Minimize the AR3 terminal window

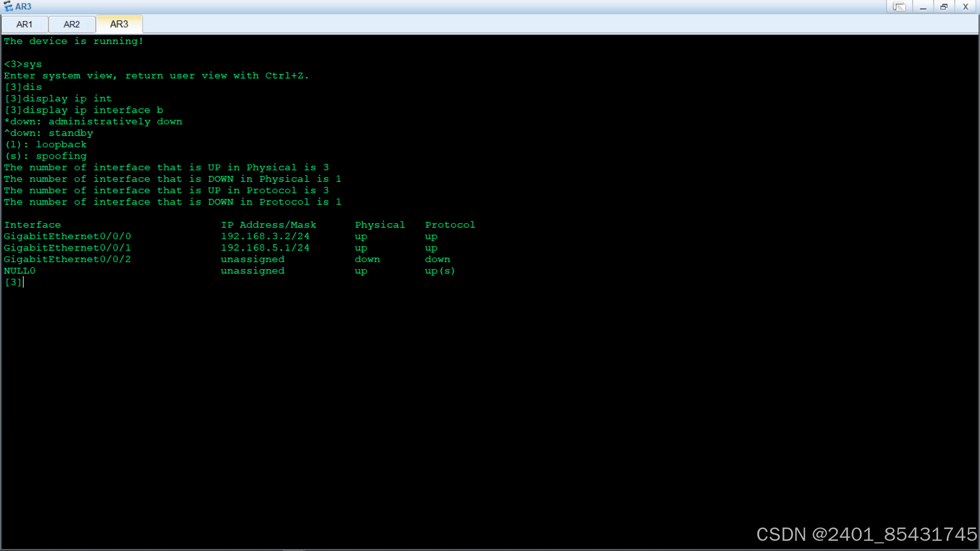(923, 7)
